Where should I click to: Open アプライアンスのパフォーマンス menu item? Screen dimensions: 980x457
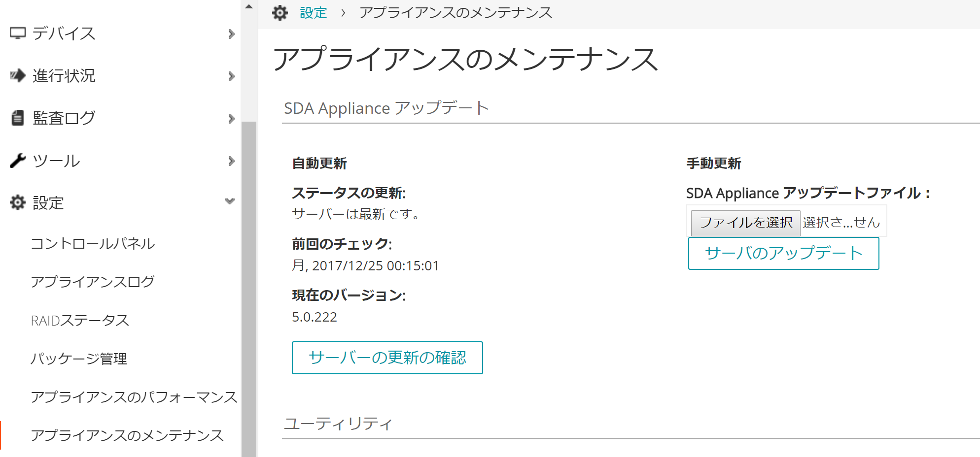134,397
